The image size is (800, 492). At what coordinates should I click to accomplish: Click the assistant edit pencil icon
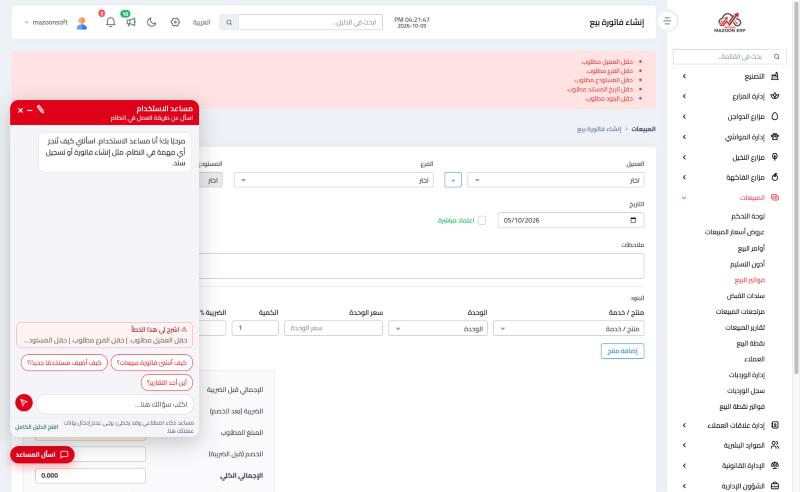pyautogui.click(x=40, y=110)
